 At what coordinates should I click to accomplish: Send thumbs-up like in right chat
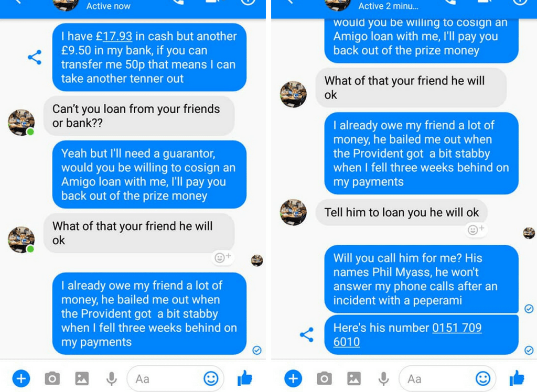point(517,378)
